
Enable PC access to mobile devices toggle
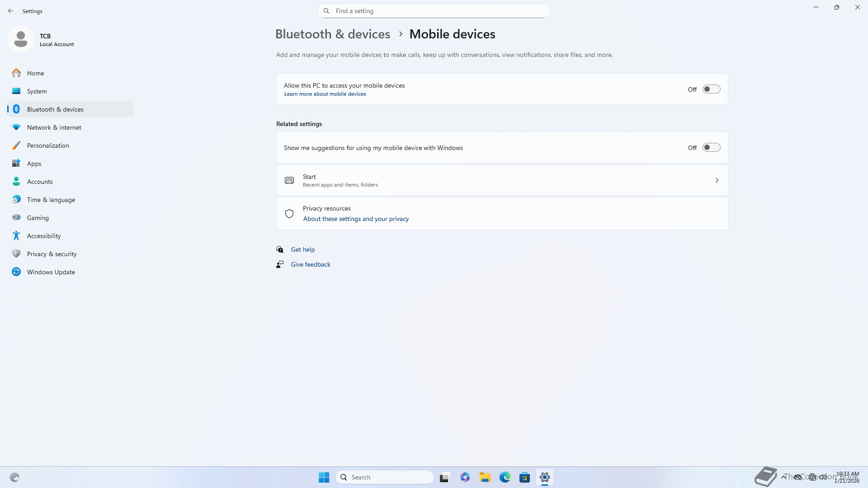click(x=711, y=89)
